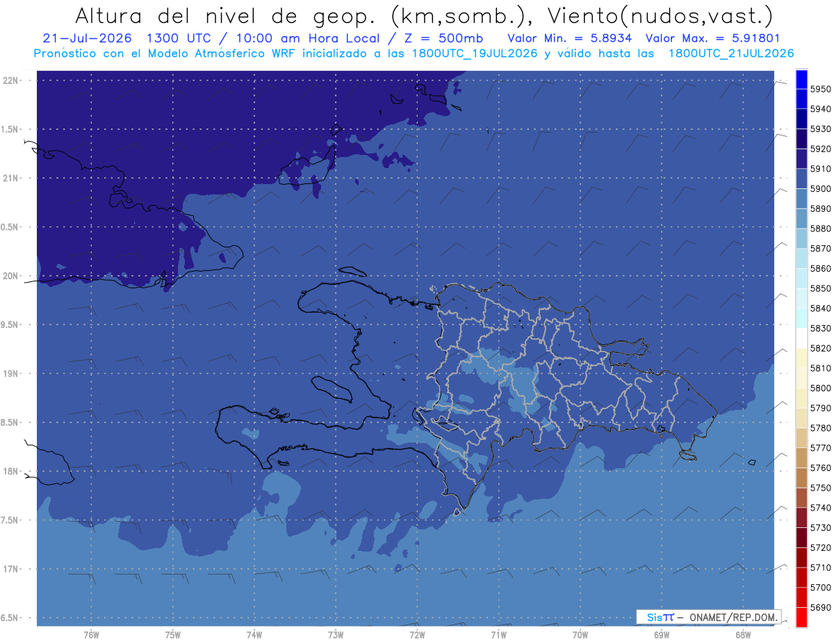The height and width of the screenshot is (644, 834).
Task: Click the '75W' longitude label
Action: 172,635
